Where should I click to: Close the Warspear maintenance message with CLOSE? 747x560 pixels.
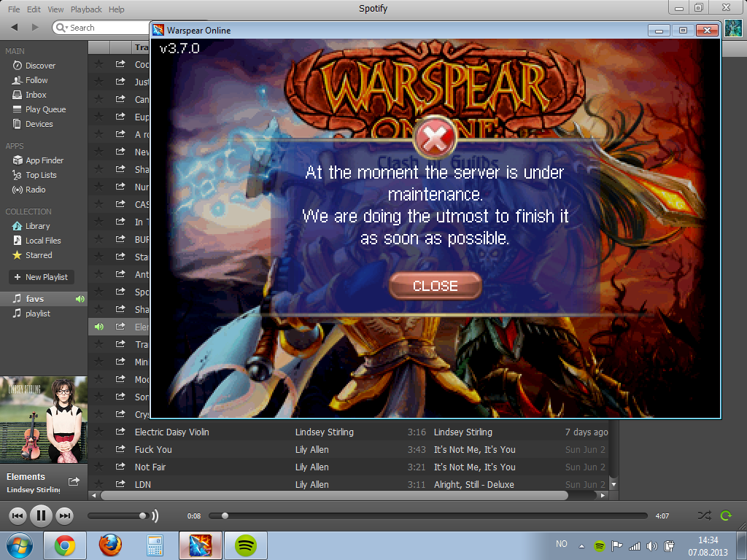[x=435, y=286]
